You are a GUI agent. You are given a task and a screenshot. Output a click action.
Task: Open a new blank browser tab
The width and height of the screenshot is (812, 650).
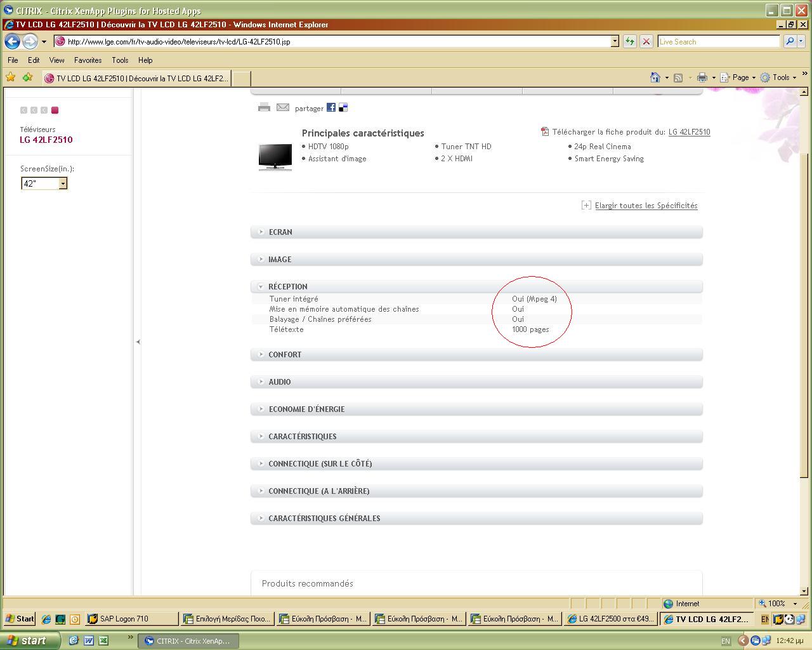(x=241, y=79)
